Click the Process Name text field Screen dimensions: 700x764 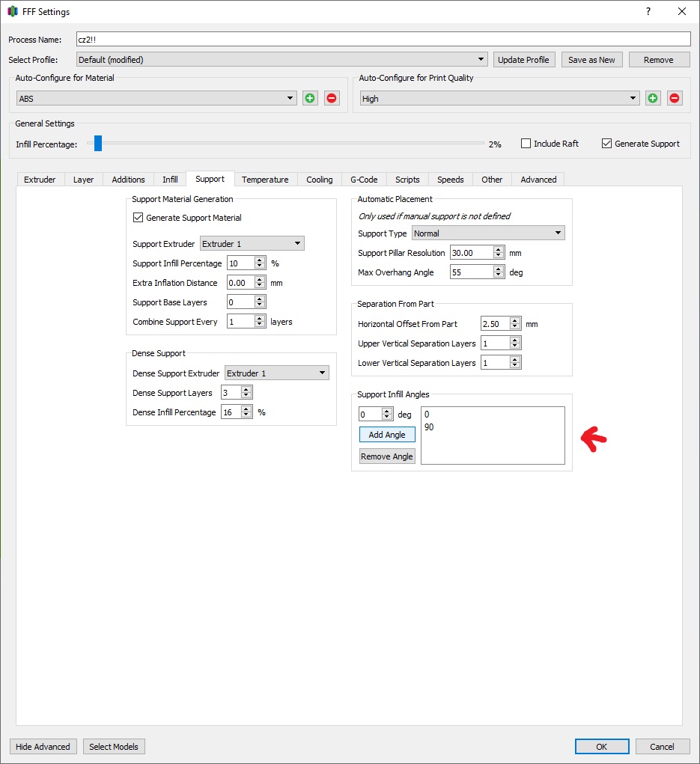point(383,39)
